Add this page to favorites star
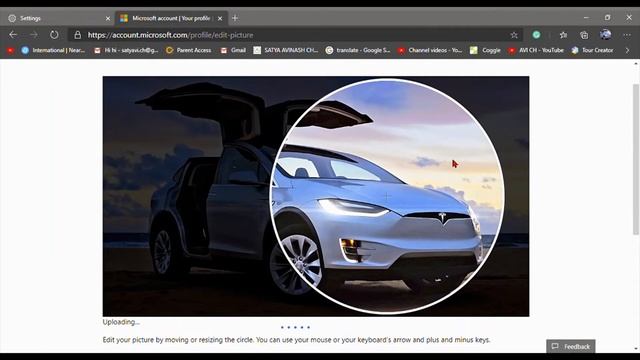The width and height of the screenshot is (640, 360). coord(514,35)
